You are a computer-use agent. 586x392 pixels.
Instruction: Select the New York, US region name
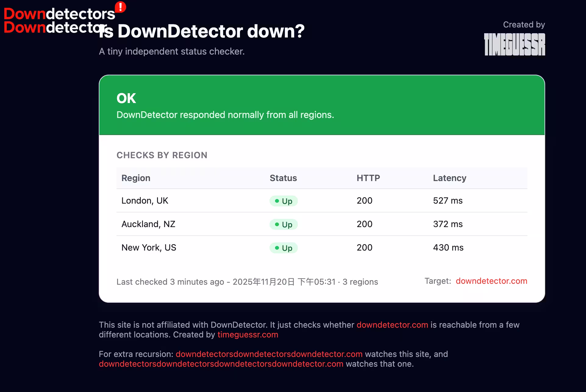point(149,248)
